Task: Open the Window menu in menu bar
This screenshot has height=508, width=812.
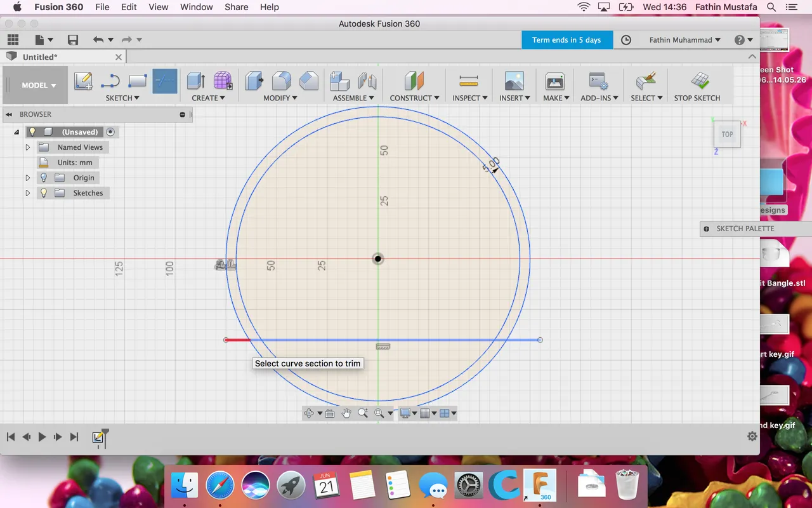Action: pyautogui.click(x=197, y=7)
